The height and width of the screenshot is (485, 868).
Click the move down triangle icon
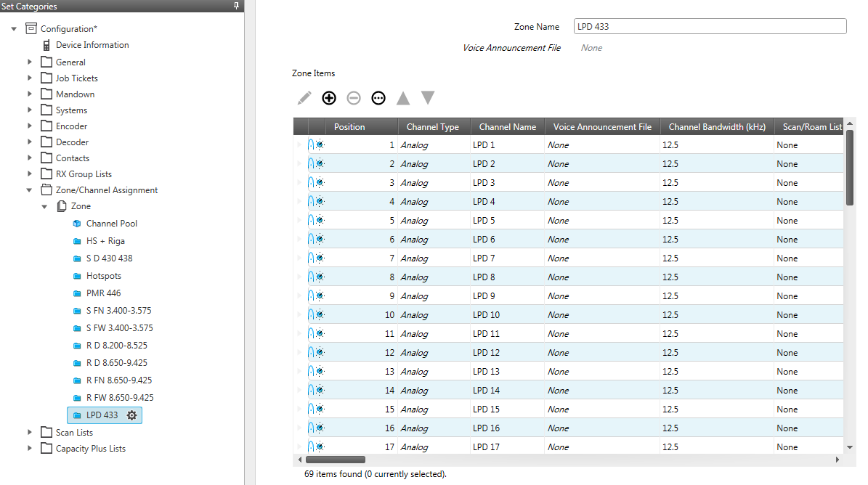coord(428,97)
